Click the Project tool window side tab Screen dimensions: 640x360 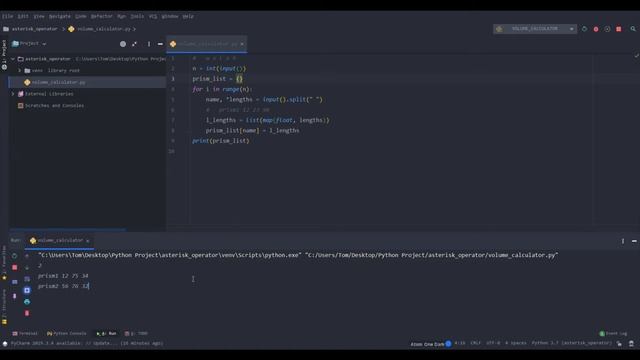point(4,54)
